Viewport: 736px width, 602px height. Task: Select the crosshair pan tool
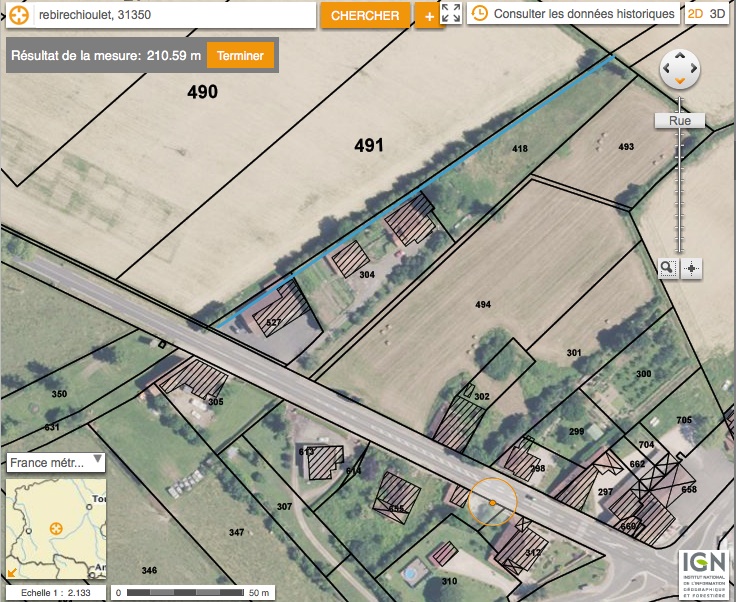(691, 269)
